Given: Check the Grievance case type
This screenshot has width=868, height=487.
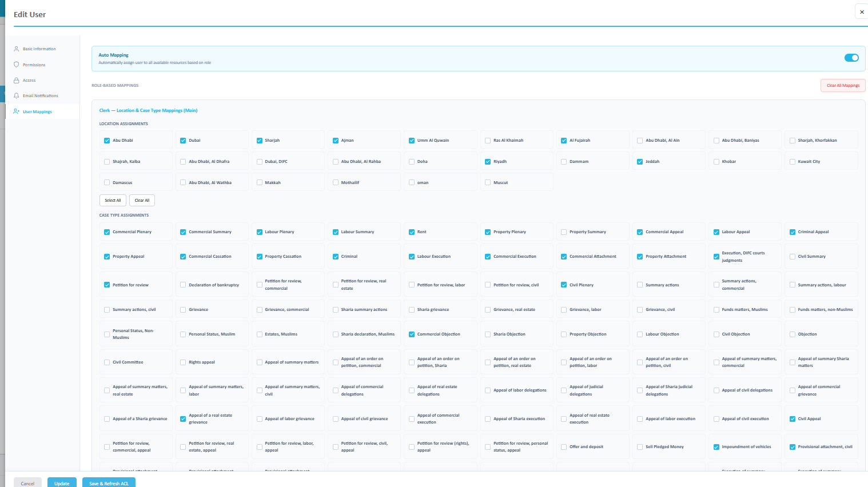Looking at the screenshot, I should coord(183,310).
